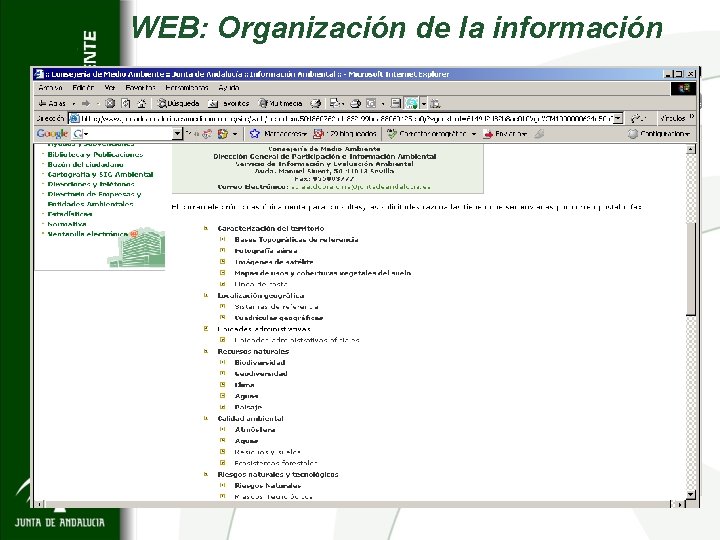720x540 pixels.
Task: Open Biblioteca y Publicaciones link
Action: [95, 154]
